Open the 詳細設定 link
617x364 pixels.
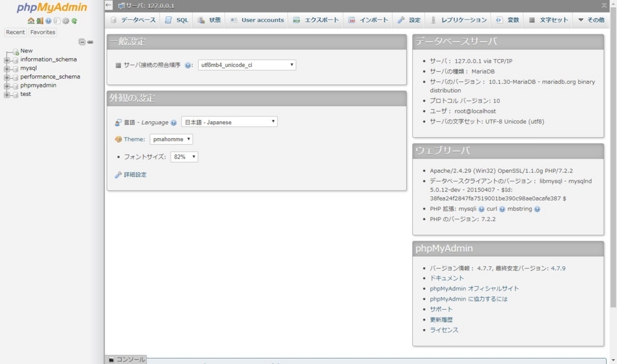tap(135, 175)
